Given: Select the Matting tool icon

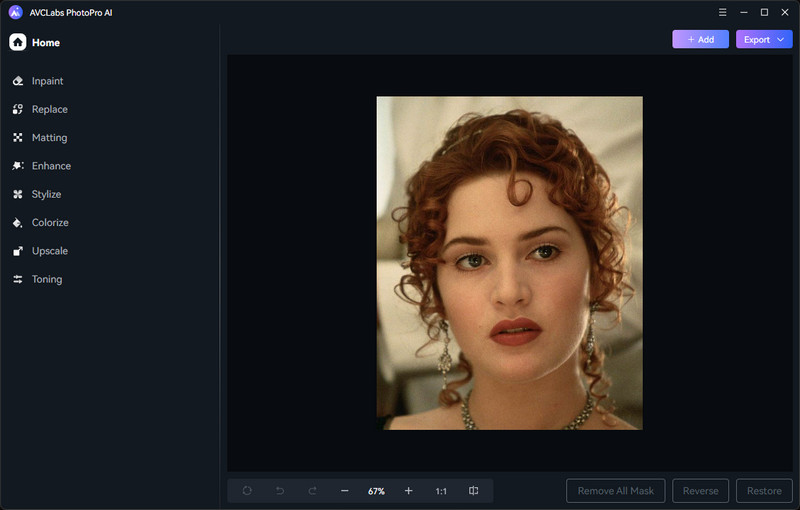Looking at the screenshot, I should pyautogui.click(x=18, y=138).
